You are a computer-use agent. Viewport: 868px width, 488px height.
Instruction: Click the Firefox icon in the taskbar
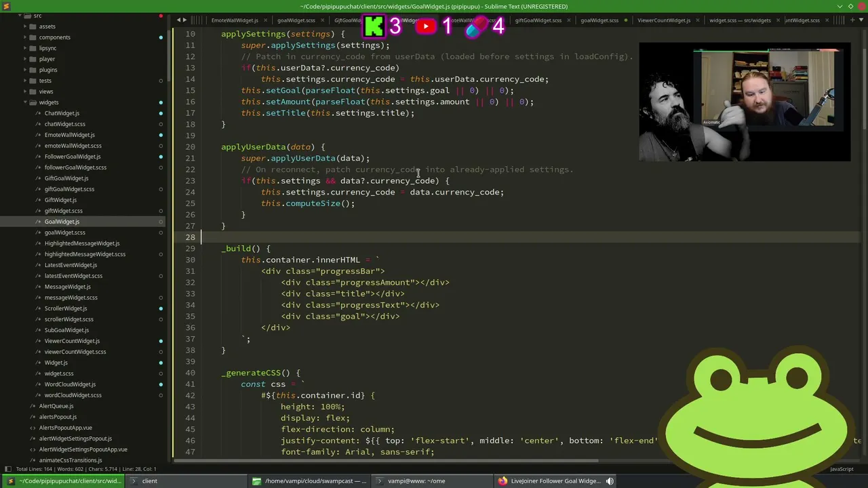(502, 481)
